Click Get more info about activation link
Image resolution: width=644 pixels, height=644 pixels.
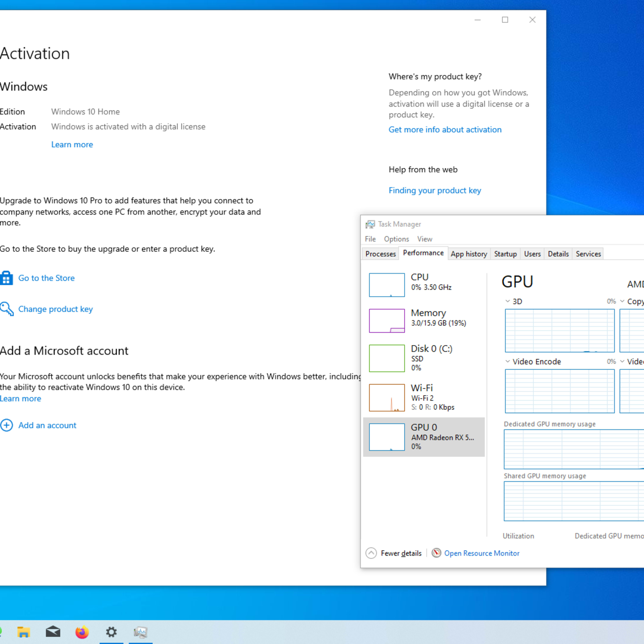[445, 129]
